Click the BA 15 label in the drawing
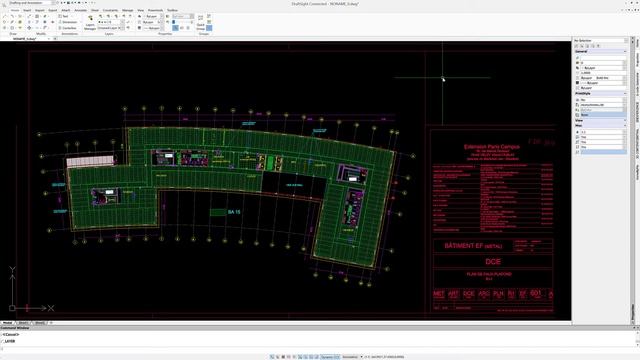Screen dimensions: 640x360 [234, 212]
